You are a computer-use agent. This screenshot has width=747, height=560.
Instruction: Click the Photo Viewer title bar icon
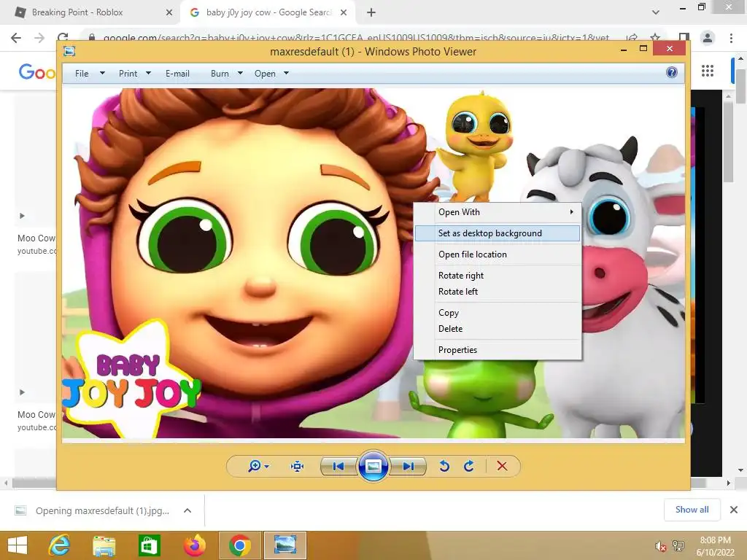[69, 51]
